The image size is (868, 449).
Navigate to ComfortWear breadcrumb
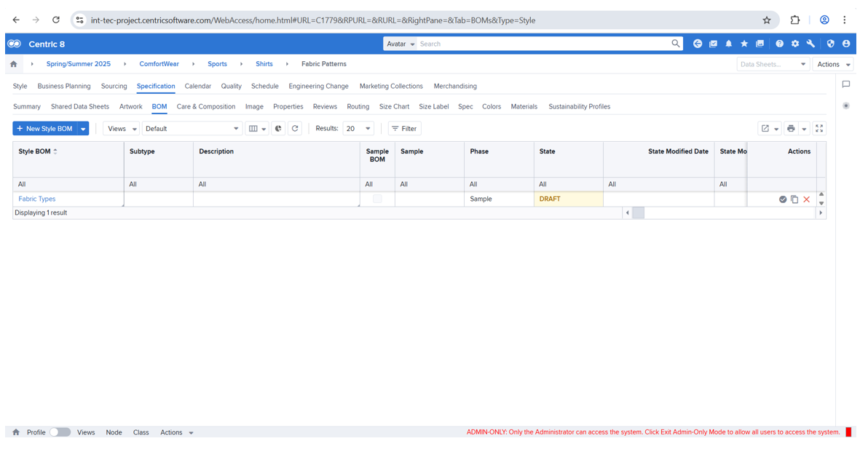pos(159,64)
